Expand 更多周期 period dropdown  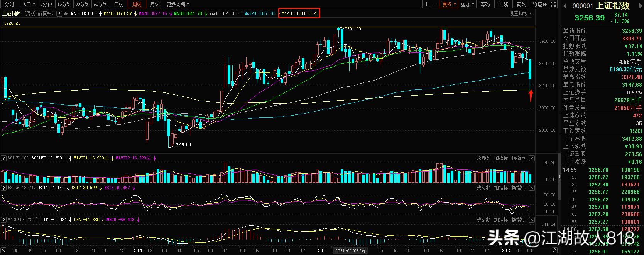[178, 4]
